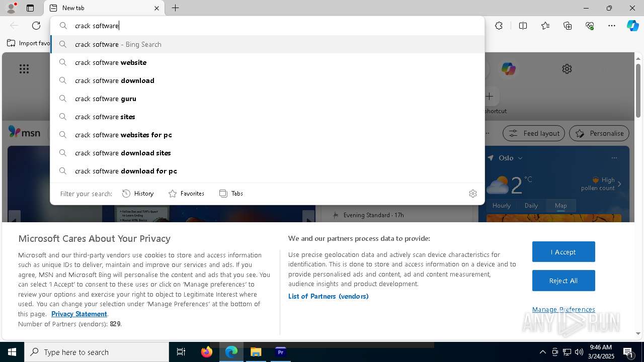The width and height of the screenshot is (644, 362).
Task: Open the Windows Start menu
Action: pyautogui.click(x=12, y=352)
